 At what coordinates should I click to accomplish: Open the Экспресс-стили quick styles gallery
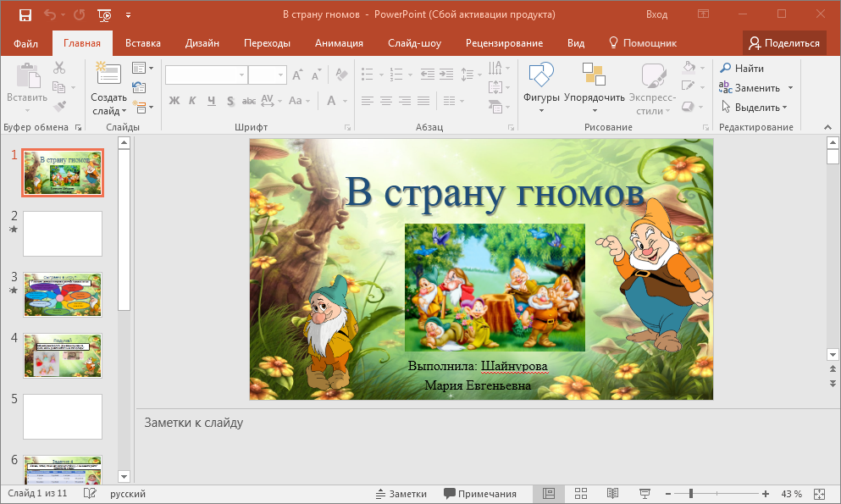point(653,87)
